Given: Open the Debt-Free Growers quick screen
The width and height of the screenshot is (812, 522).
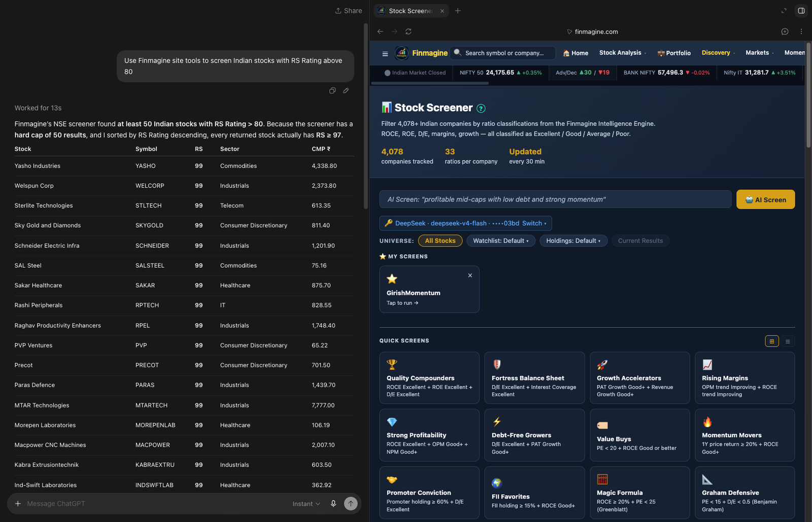Looking at the screenshot, I should 534,435.
